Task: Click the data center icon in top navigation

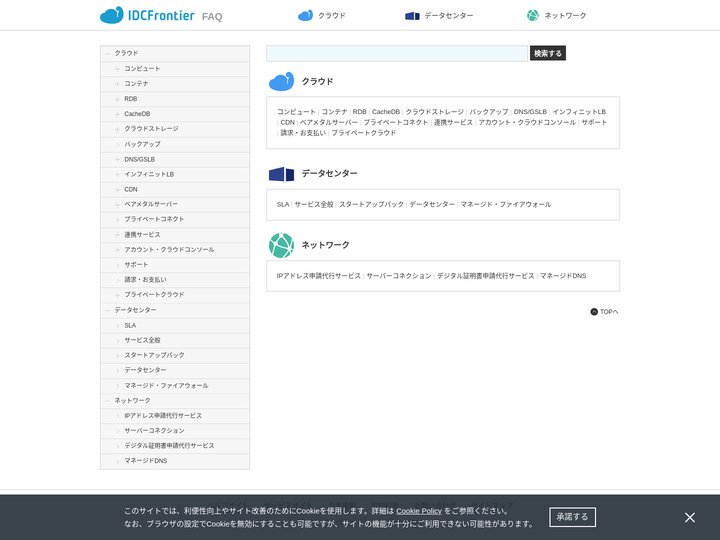Action: [412, 16]
